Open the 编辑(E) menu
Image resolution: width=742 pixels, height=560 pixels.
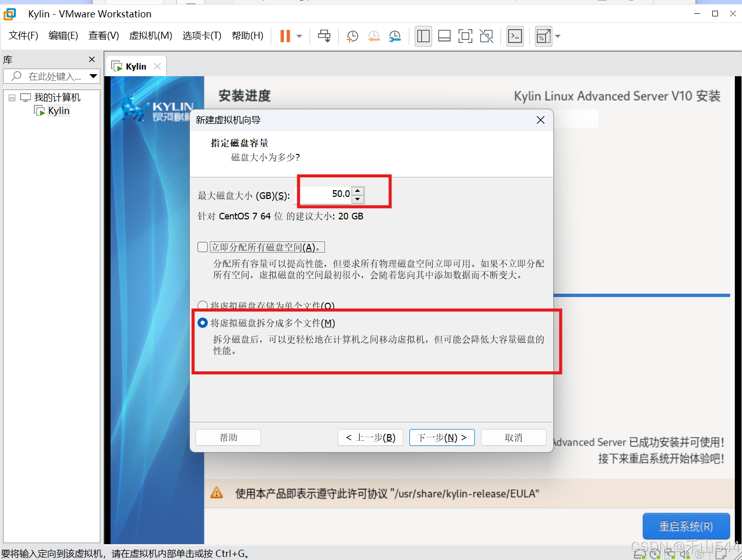[x=63, y=35]
